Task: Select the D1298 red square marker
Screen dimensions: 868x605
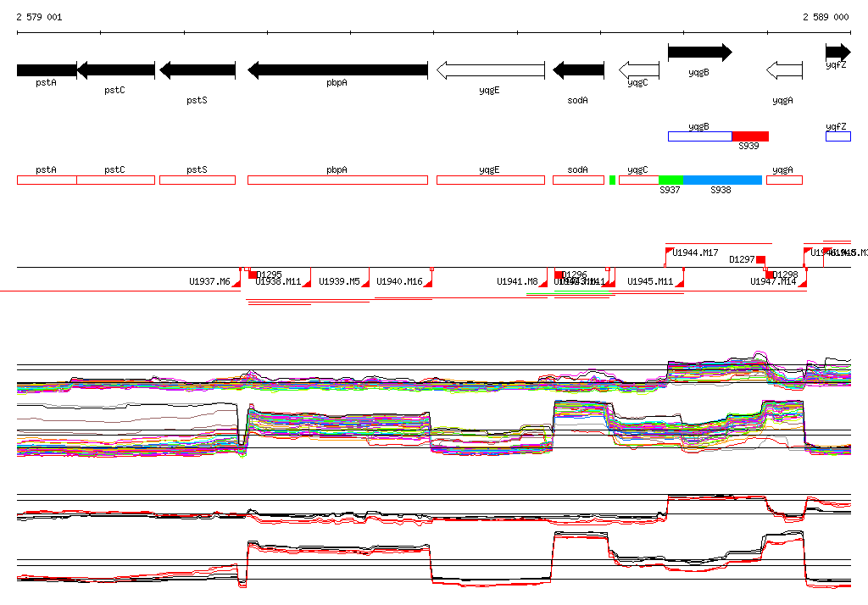Action: (x=770, y=275)
